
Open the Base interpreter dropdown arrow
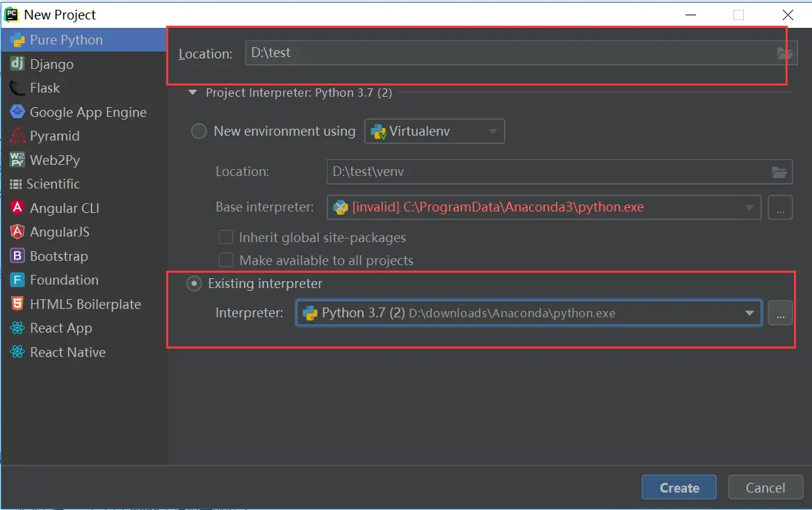(749, 207)
